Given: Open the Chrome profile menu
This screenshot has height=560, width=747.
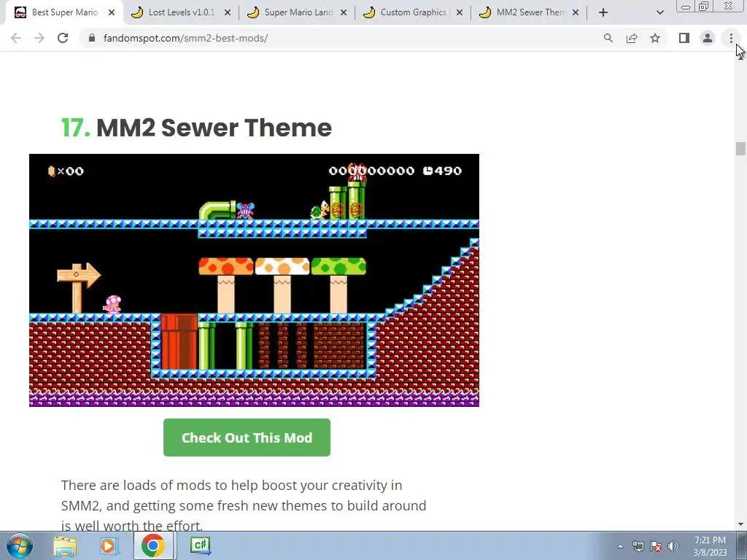Looking at the screenshot, I should pyautogui.click(x=708, y=38).
